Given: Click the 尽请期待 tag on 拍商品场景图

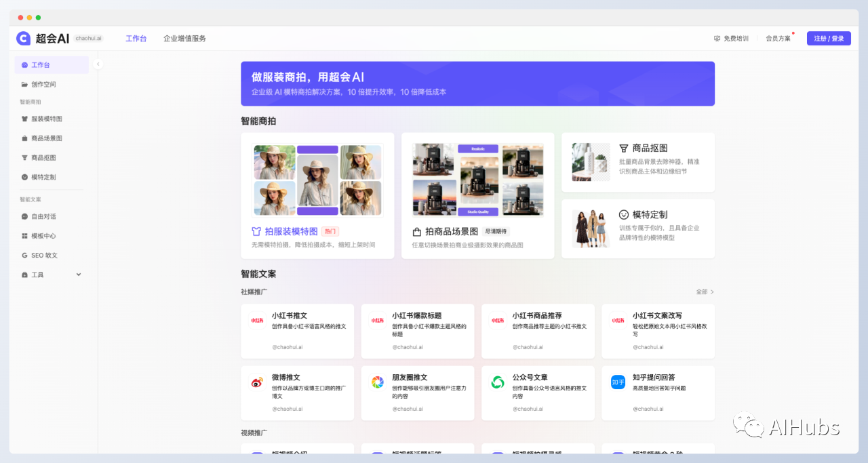Looking at the screenshot, I should [496, 232].
